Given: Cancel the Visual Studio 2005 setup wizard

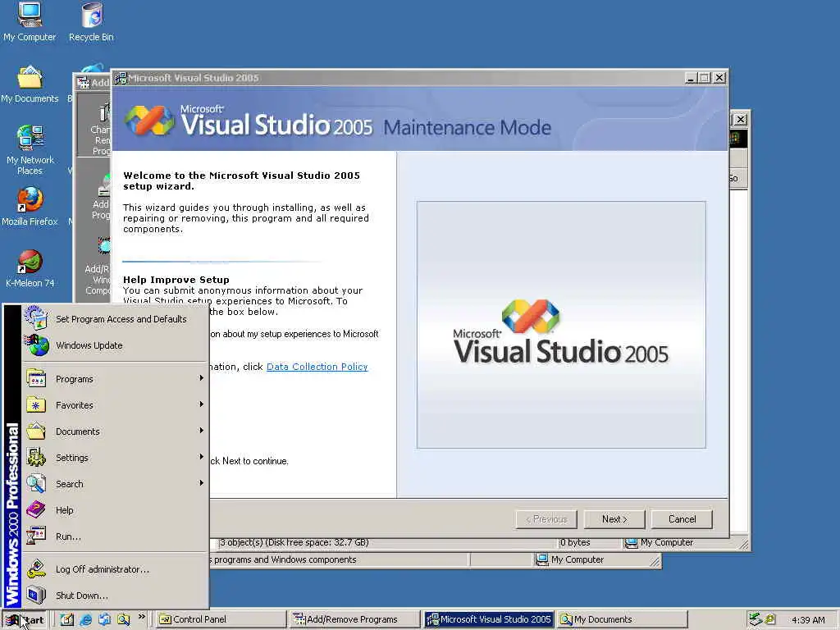Looking at the screenshot, I should coord(682,519).
